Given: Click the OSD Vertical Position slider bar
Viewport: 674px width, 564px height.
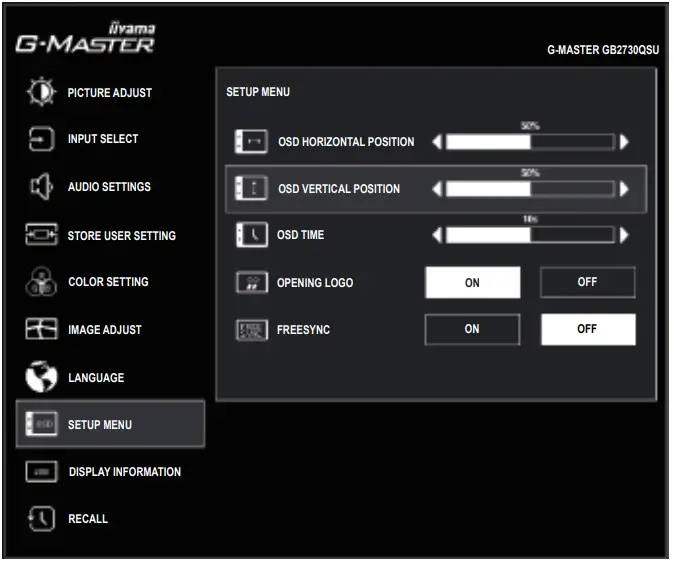Looking at the screenshot, I should [x=531, y=189].
